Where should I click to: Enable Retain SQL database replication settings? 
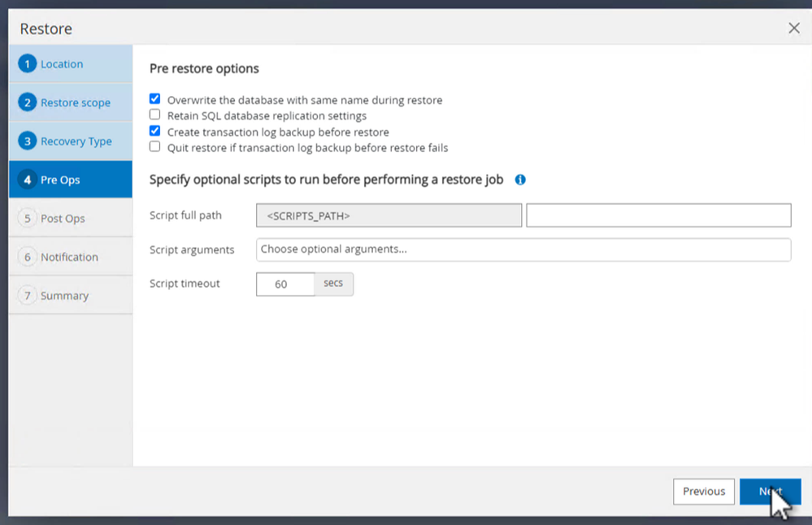(155, 115)
